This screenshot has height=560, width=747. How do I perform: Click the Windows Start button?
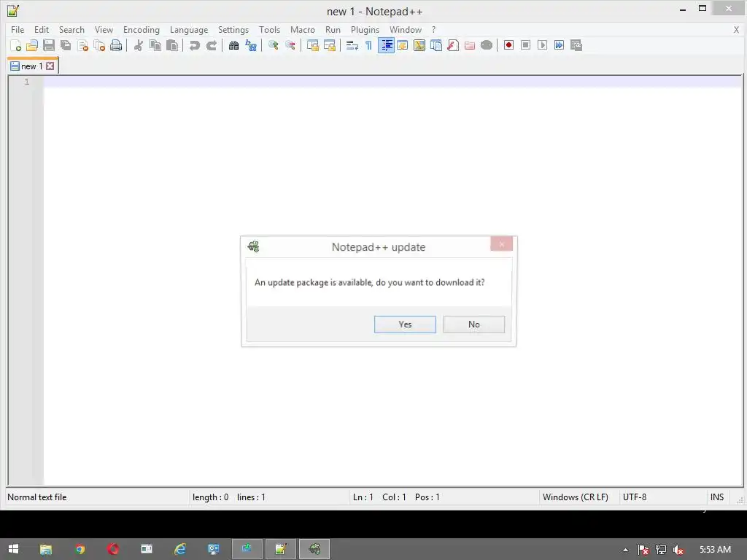click(x=13, y=549)
